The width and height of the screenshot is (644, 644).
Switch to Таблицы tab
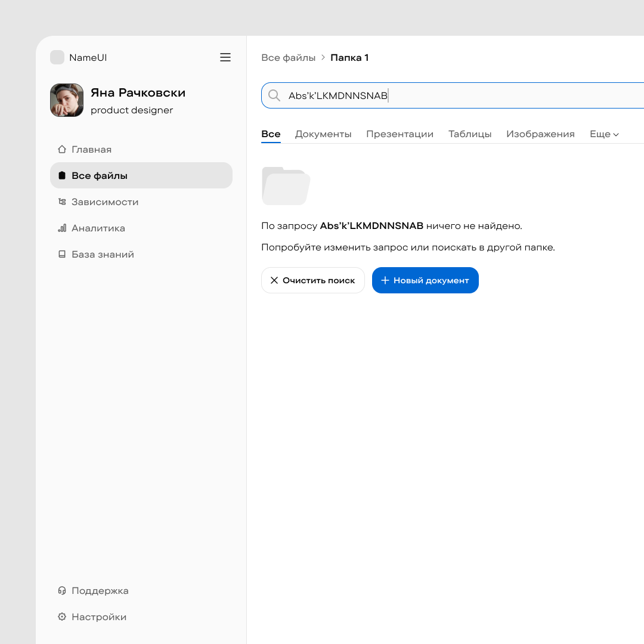coord(470,134)
